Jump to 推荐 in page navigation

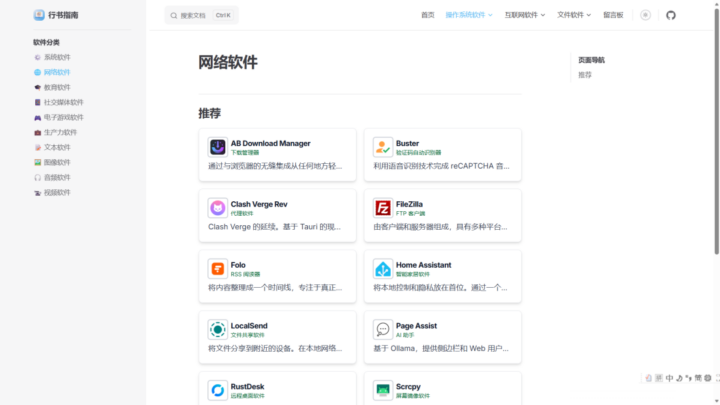[x=585, y=75]
